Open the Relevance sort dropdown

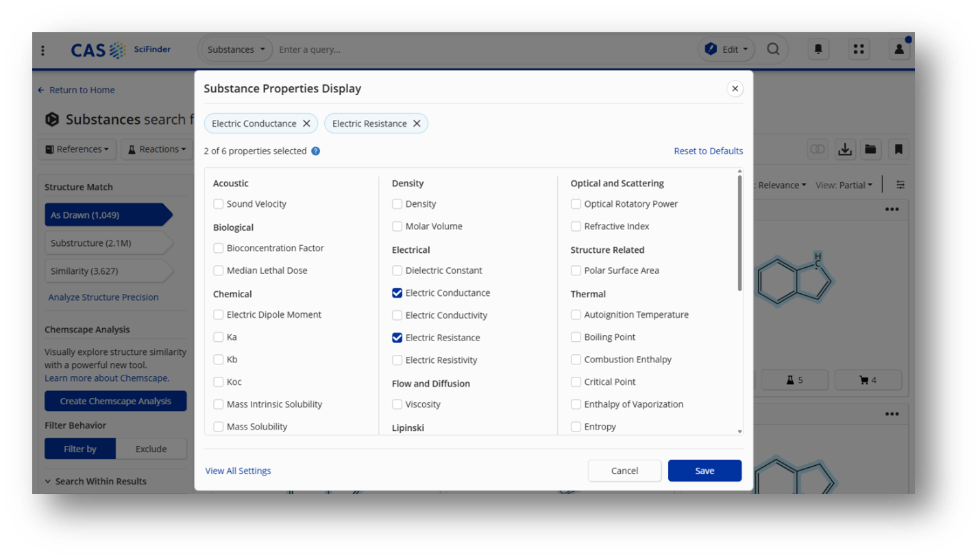click(x=781, y=185)
